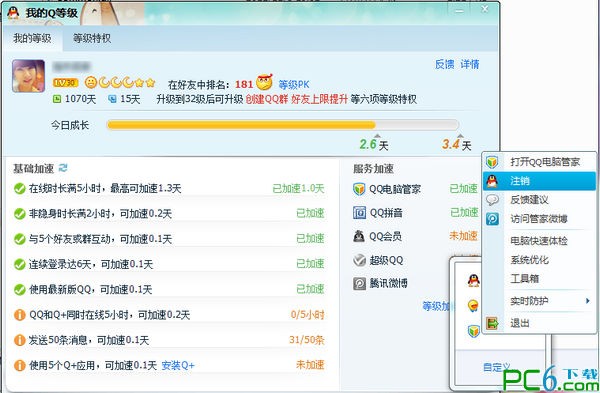Screen dimensions: 600x393
Task: Switch to 等级特权 tab
Action: pyautogui.click(x=92, y=38)
